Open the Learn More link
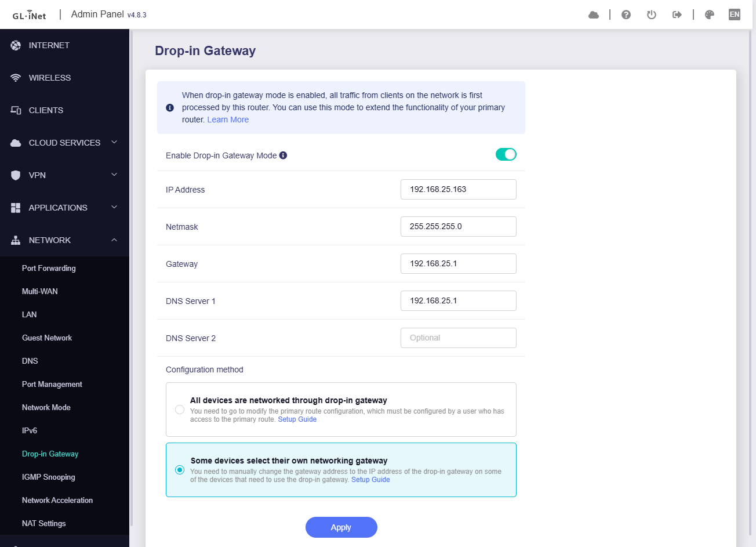 coord(228,119)
